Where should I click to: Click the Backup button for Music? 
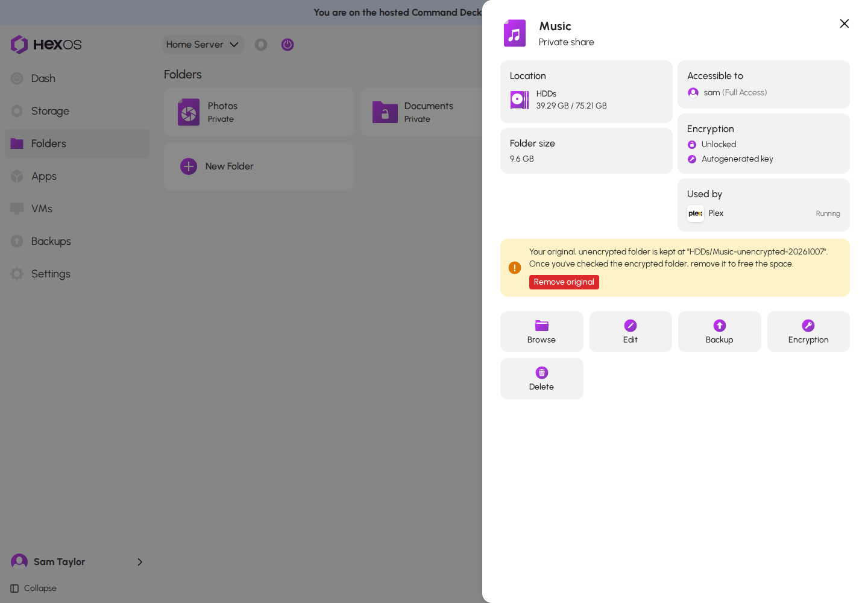click(720, 332)
